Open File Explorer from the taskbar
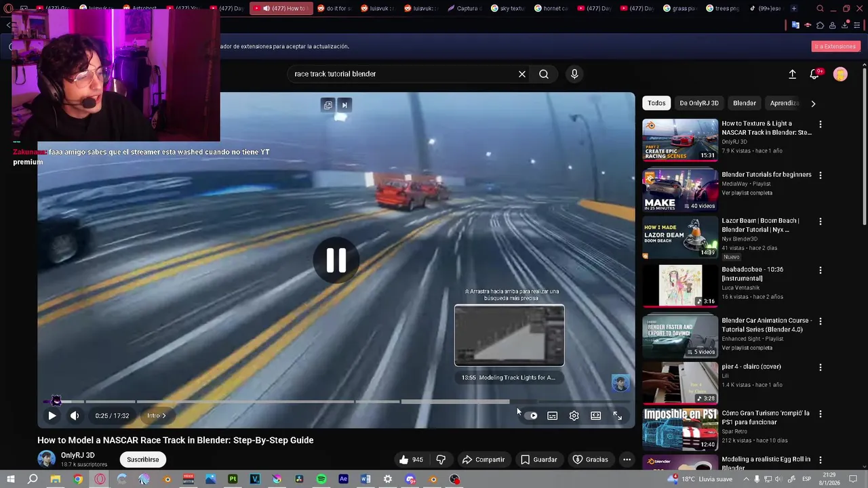 point(56,479)
